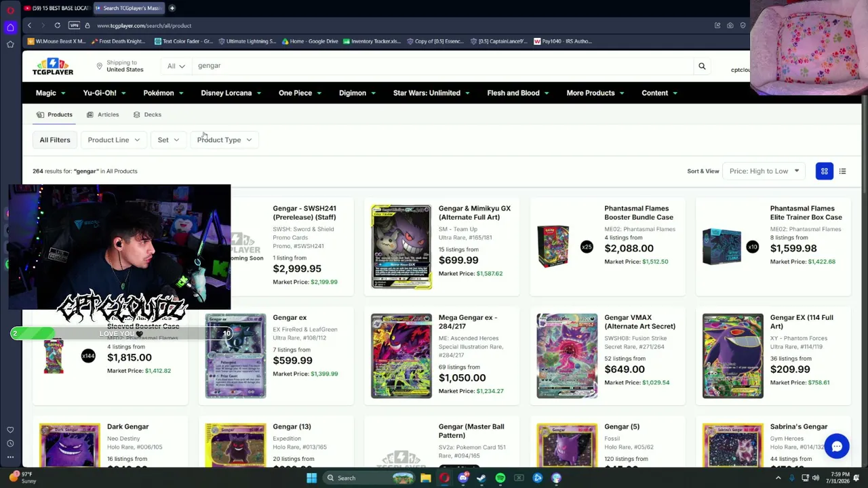Image resolution: width=868 pixels, height=488 pixels.
Task: Click the All Filters button
Action: click(x=55, y=140)
